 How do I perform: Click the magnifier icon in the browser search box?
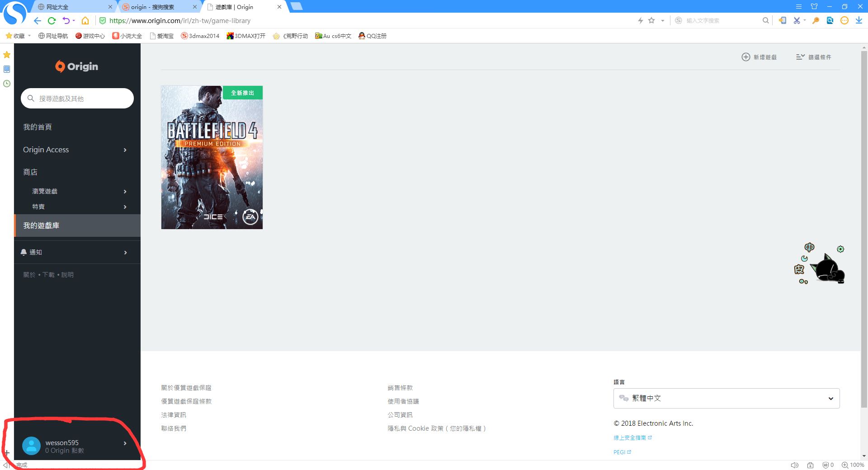pos(765,20)
